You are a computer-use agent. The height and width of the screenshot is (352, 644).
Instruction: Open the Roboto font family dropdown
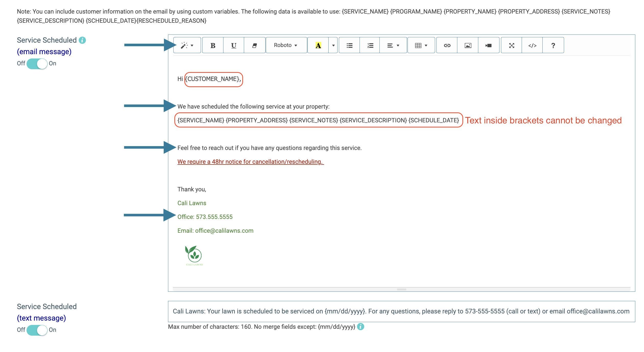point(286,45)
